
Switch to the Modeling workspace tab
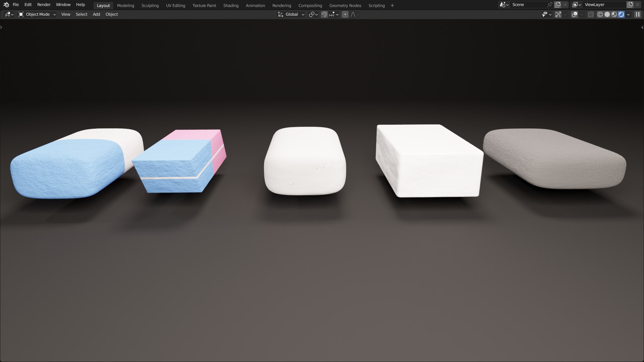tap(125, 5)
